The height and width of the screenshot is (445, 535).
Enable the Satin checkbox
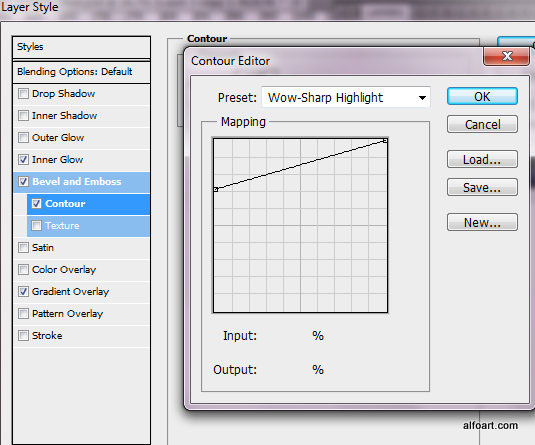pyautogui.click(x=23, y=247)
